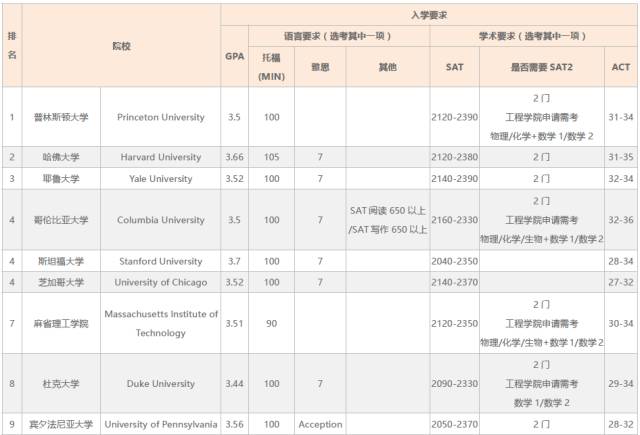Click ACT range 32-36

(x=620, y=220)
